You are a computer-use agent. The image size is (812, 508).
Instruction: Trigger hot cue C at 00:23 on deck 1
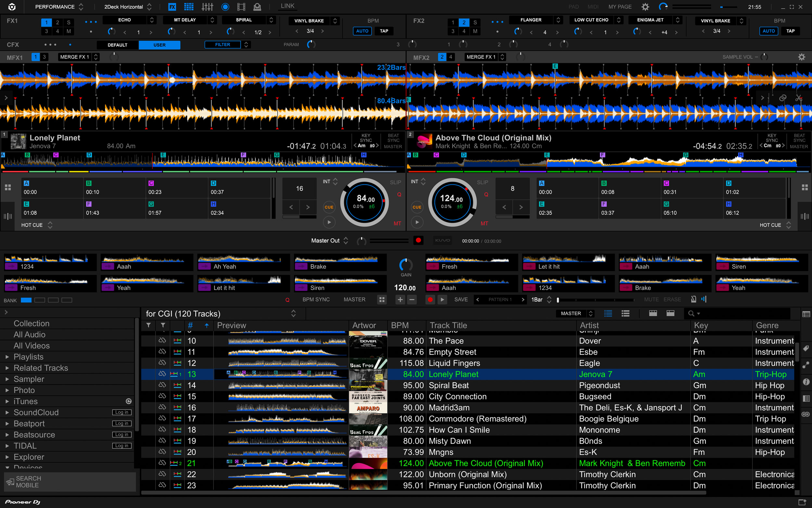click(x=177, y=188)
